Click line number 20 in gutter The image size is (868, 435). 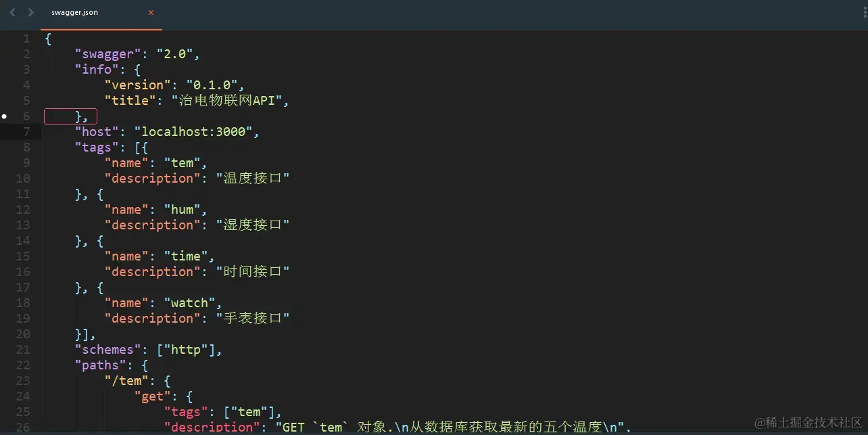(x=23, y=334)
